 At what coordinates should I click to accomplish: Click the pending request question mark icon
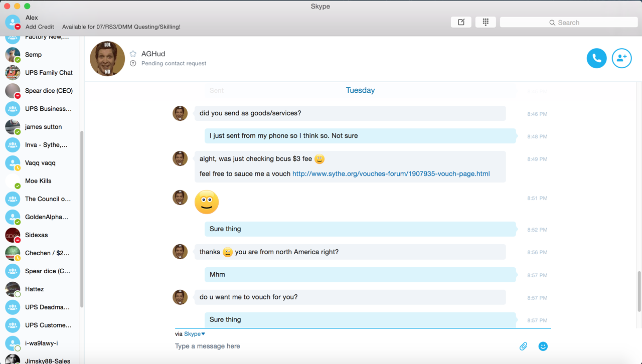click(133, 63)
